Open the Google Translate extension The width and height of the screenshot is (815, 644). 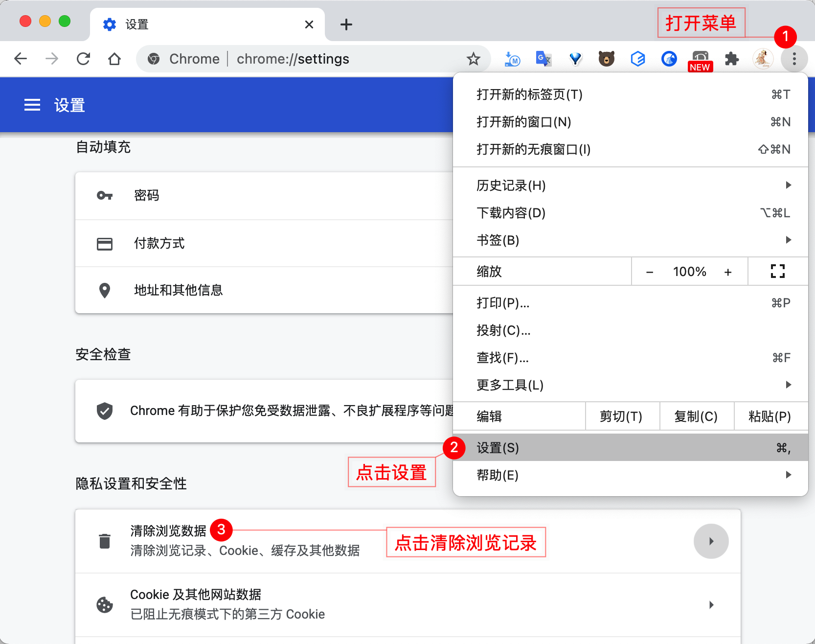[x=543, y=59]
